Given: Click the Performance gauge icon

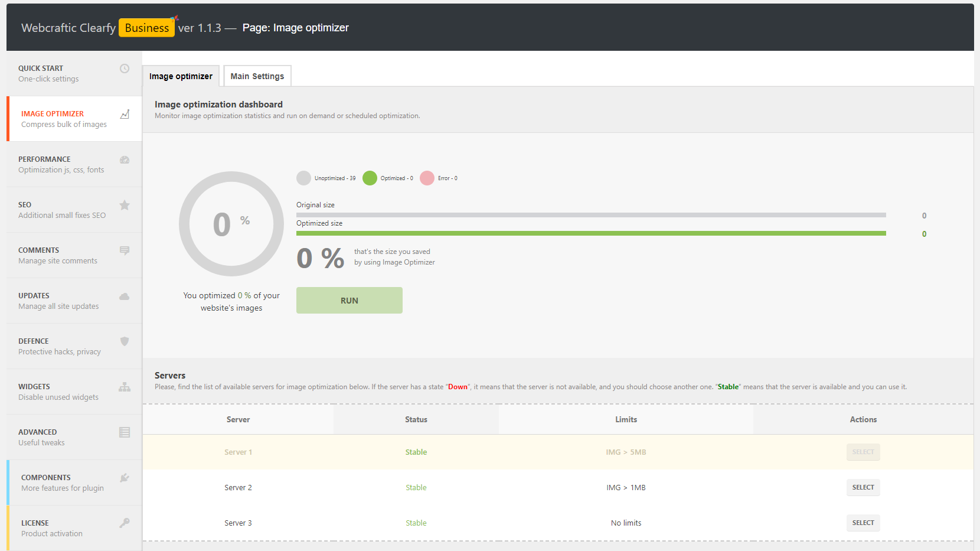Looking at the screenshot, I should coord(125,159).
